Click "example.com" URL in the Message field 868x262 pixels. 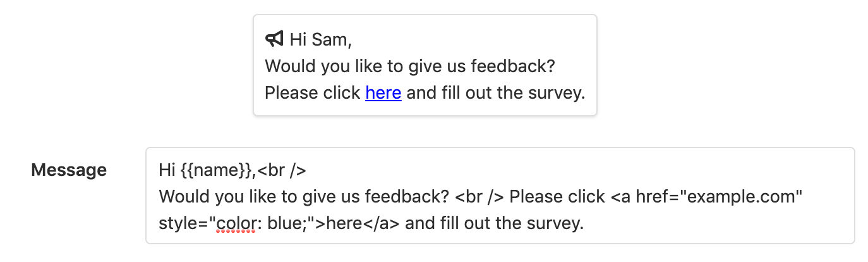[741, 197]
